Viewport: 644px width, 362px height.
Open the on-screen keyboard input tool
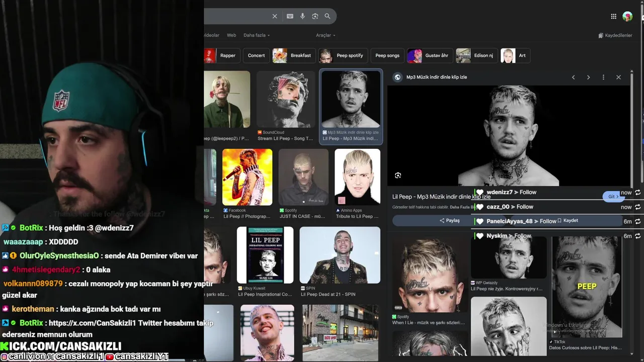(x=290, y=16)
